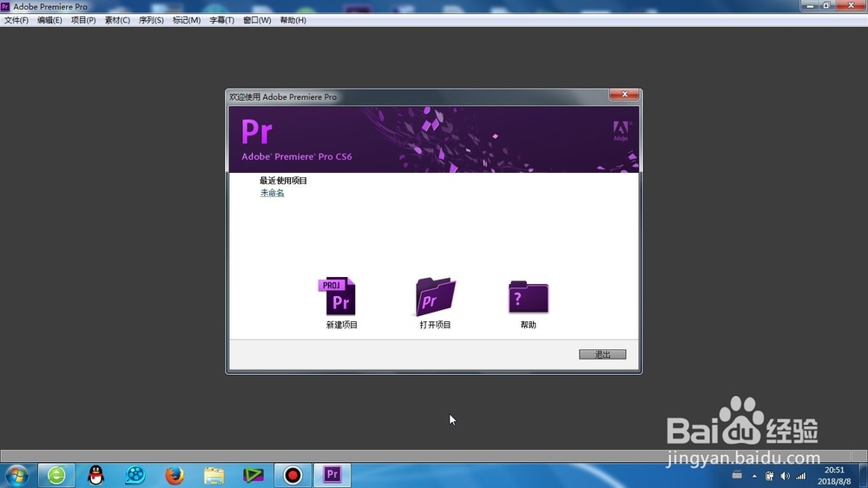Click the Adobe logo in the banner
This screenshot has height=488, width=868.
621,131
